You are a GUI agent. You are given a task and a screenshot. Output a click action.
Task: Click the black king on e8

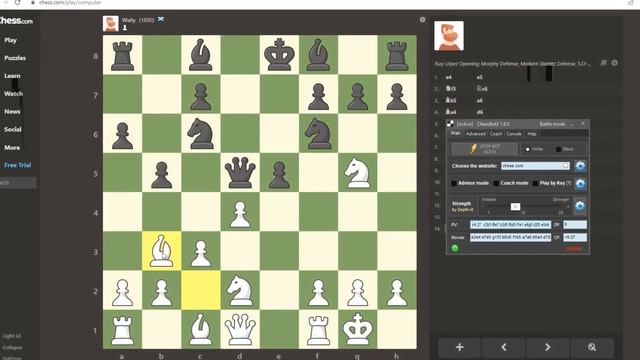tap(279, 55)
